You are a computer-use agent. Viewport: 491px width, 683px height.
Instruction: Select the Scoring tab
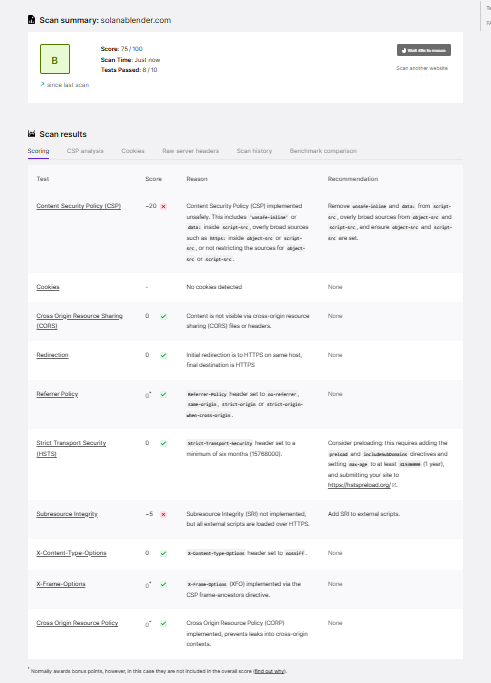(38, 151)
